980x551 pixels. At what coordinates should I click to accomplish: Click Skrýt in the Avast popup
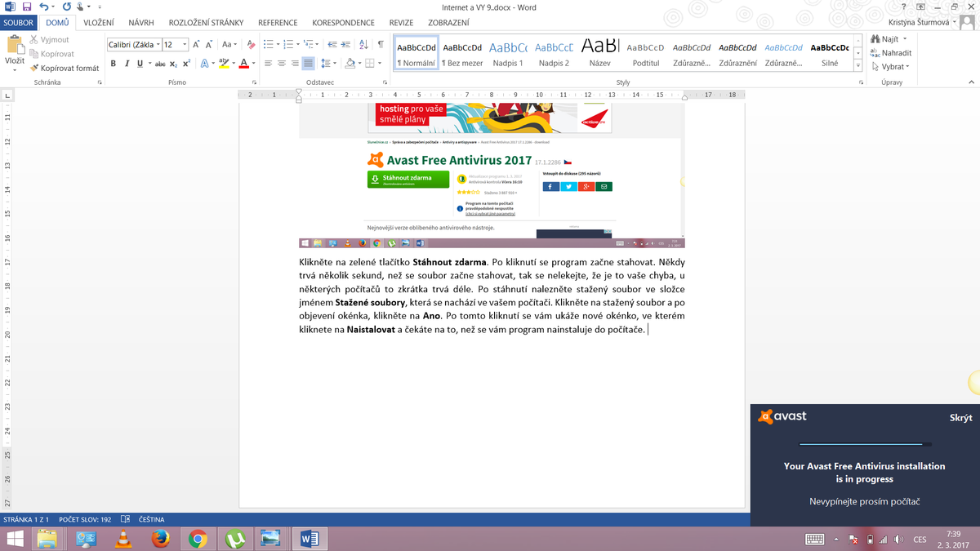[x=960, y=418]
